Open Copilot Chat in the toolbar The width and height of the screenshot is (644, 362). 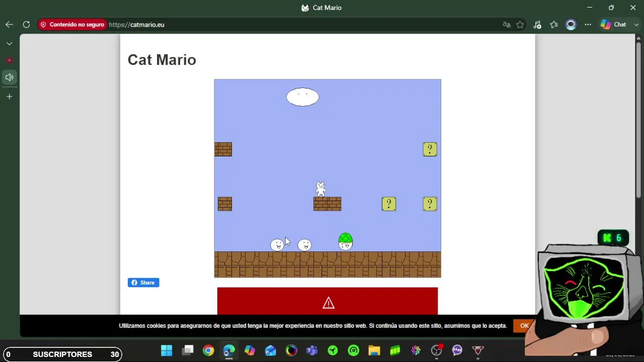pyautogui.click(x=613, y=25)
